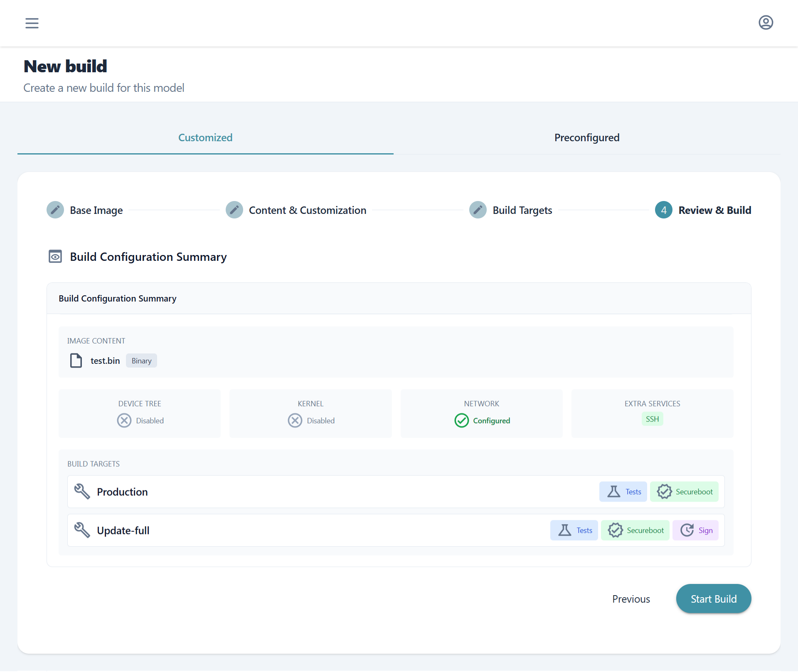This screenshot has width=798, height=672.
Task: Click the Build Configuration Summary eye icon
Action: 55,257
